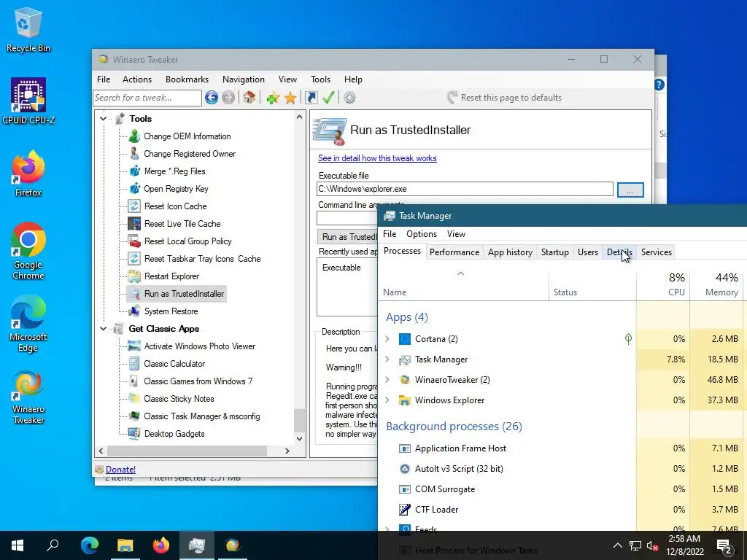
Task: Click the green plus Add bookmark icon
Action: pos(273,98)
